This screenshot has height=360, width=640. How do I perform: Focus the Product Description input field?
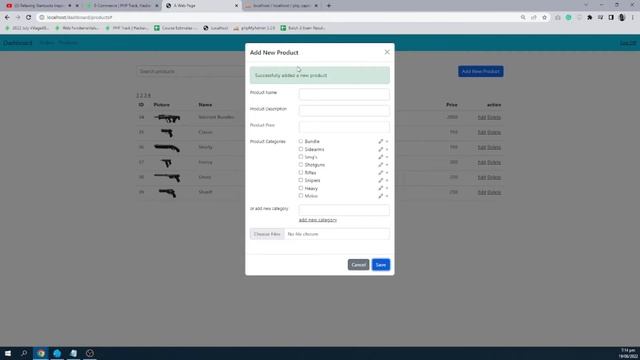point(344,111)
